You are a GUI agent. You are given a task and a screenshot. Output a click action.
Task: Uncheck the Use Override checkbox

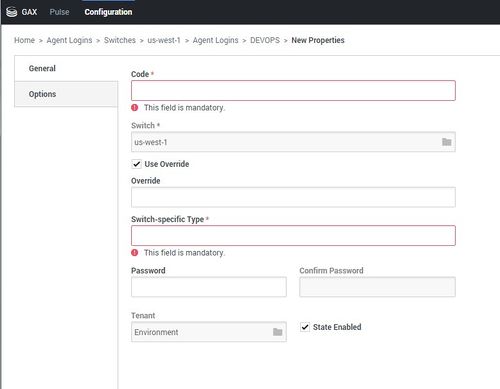136,164
